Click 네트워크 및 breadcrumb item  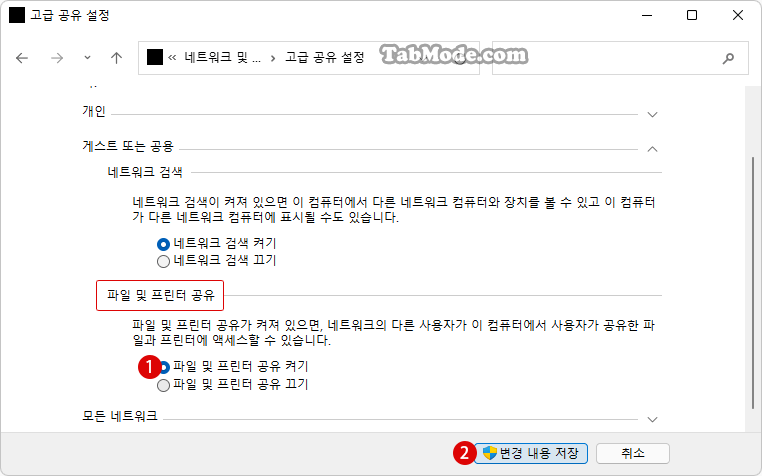tap(223, 58)
